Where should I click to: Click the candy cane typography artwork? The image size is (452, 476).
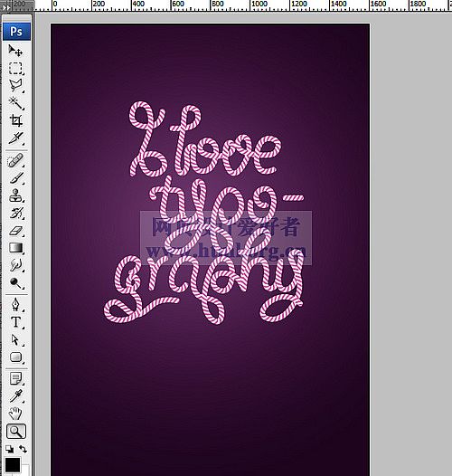click(x=203, y=213)
